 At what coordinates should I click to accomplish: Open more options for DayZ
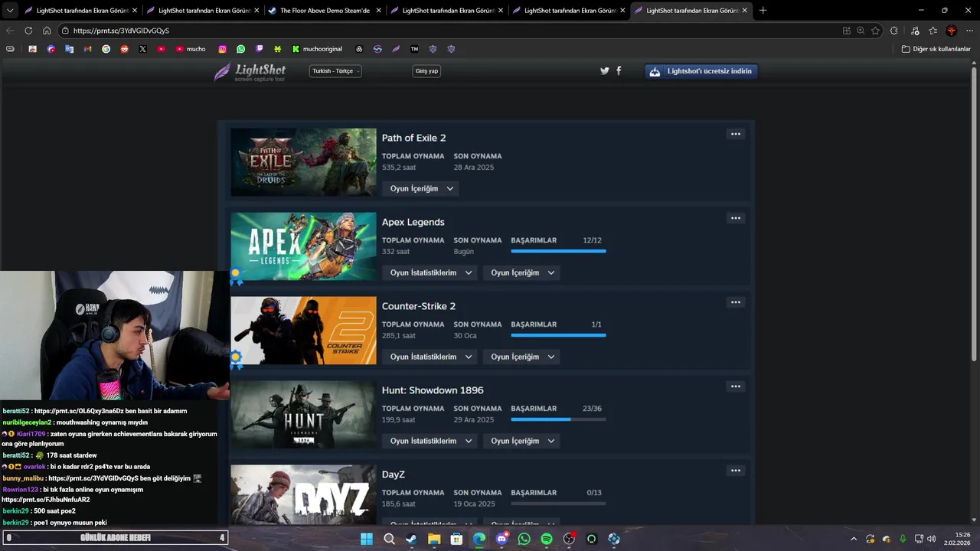coord(736,471)
